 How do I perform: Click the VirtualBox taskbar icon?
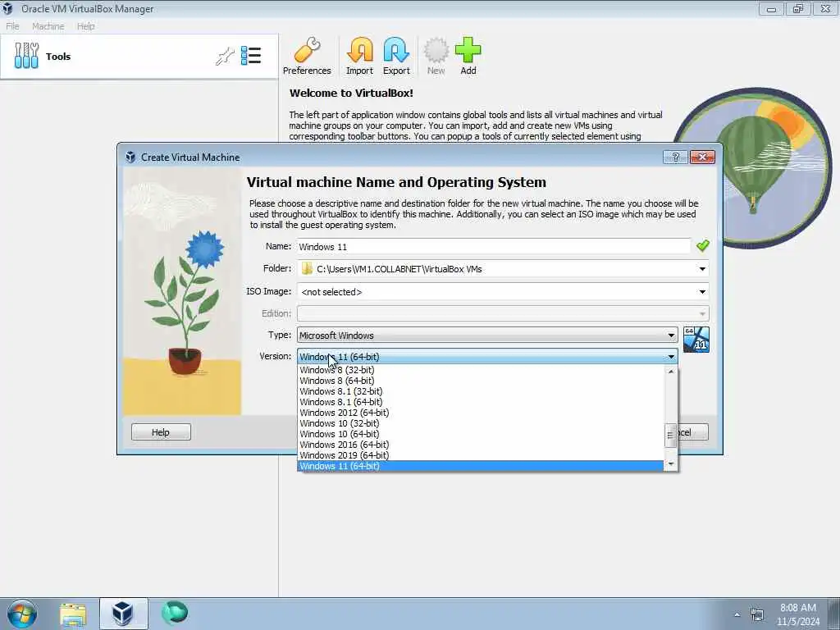123,614
